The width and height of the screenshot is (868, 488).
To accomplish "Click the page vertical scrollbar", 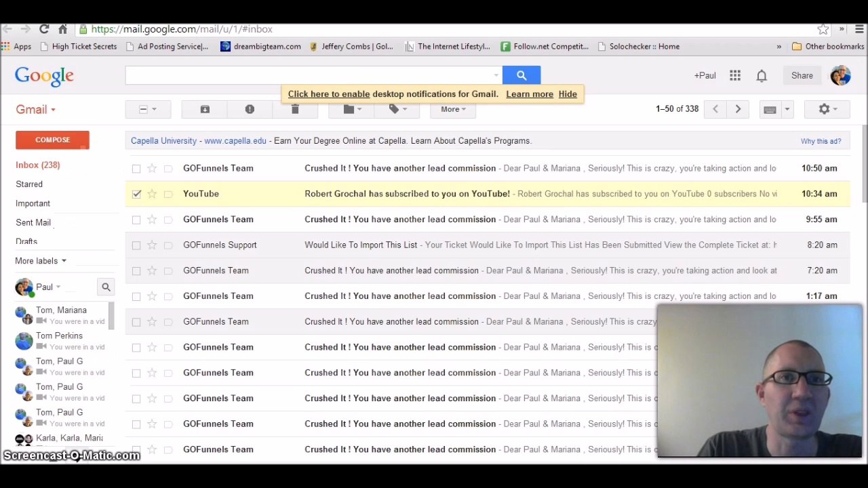I will (865, 163).
